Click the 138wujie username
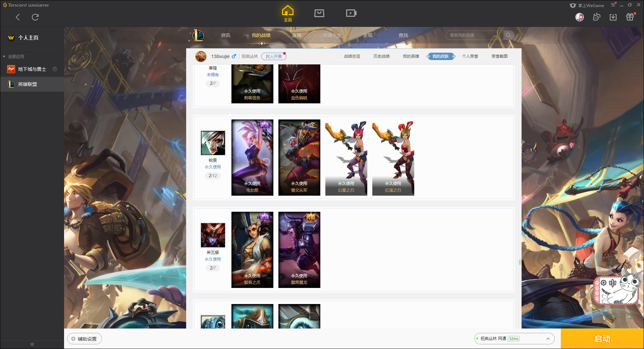 pos(220,56)
